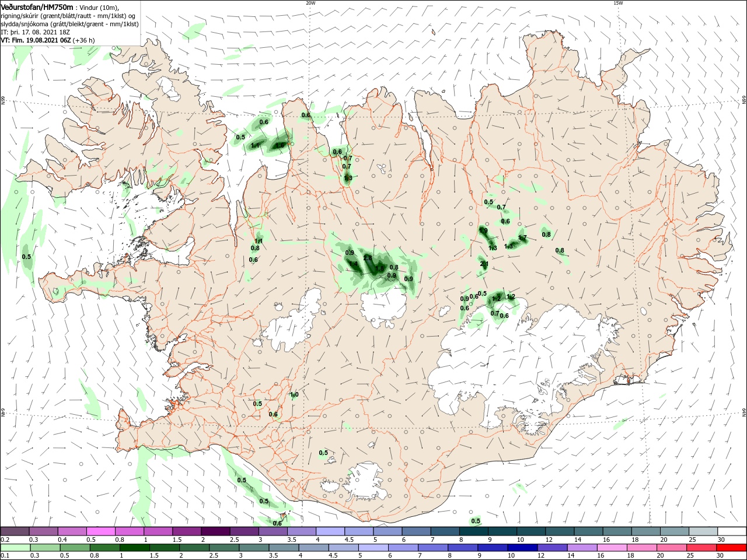Click the 'VT: Fim. 19.08.2021 06Z' valid time
The height and width of the screenshot is (560, 747).
pos(36,40)
